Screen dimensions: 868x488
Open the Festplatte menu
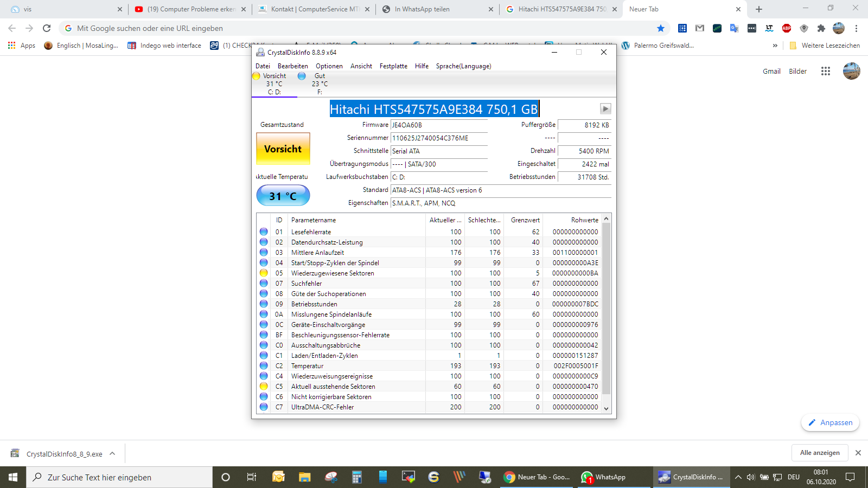393,66
